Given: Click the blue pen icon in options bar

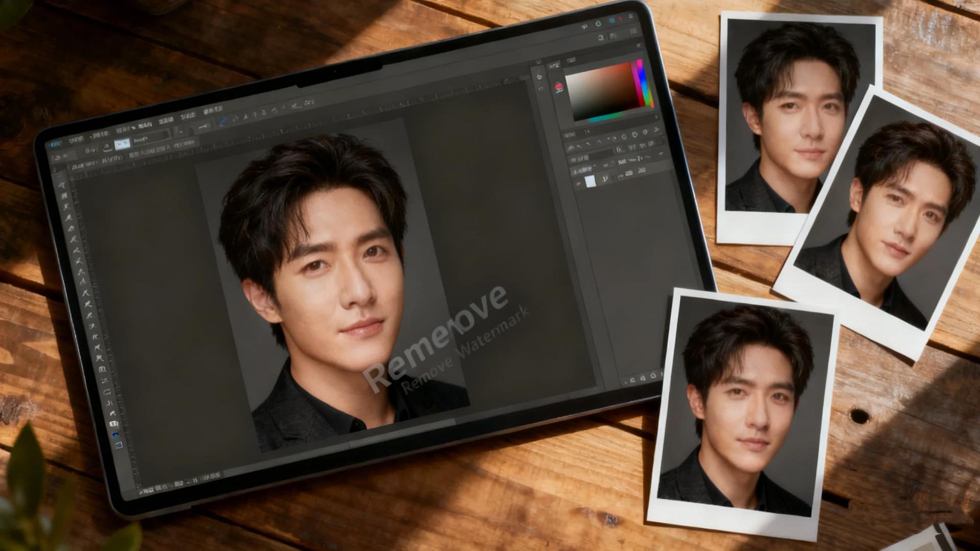Looking at the screenshot, I should pos(223,121).
